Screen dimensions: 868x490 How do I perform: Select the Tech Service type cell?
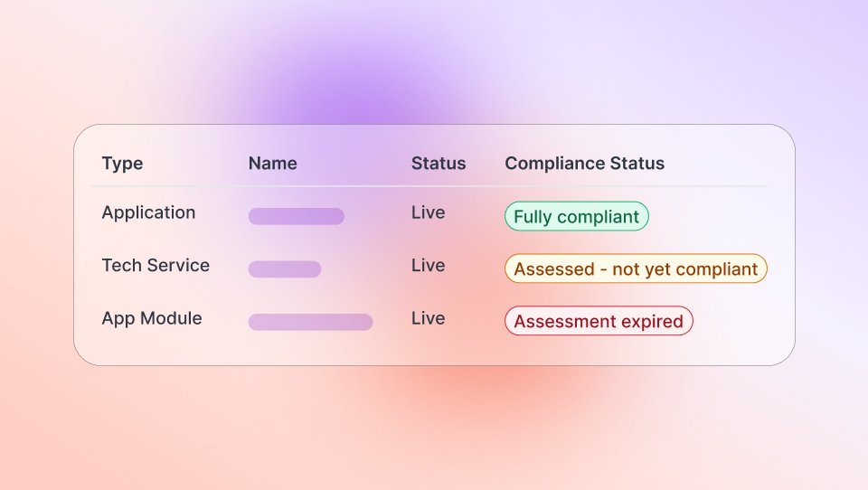coord(156,265)
